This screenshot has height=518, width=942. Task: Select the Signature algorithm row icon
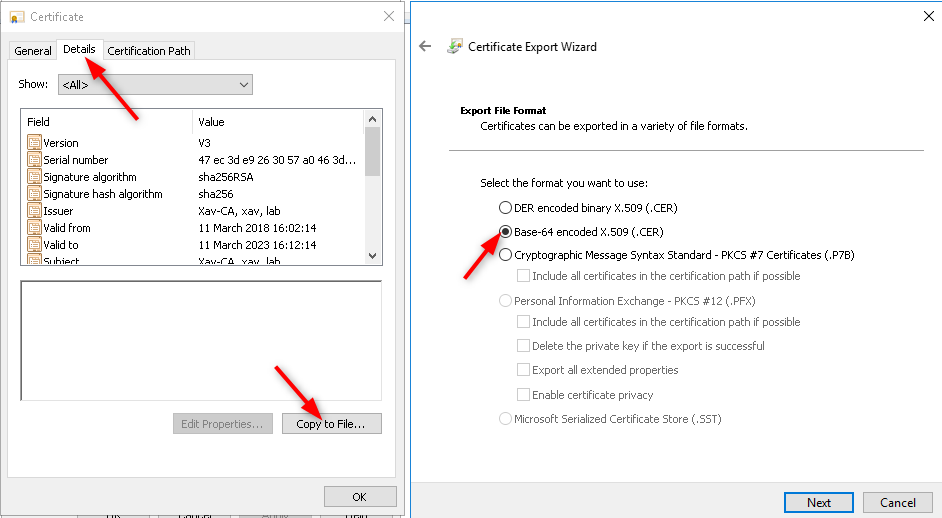(34, 177)
